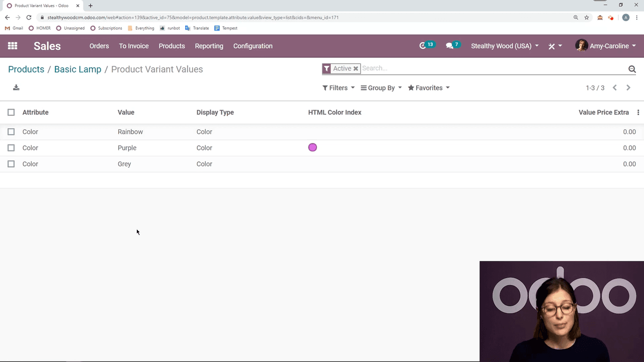Go to the next records page

point(628,88)
